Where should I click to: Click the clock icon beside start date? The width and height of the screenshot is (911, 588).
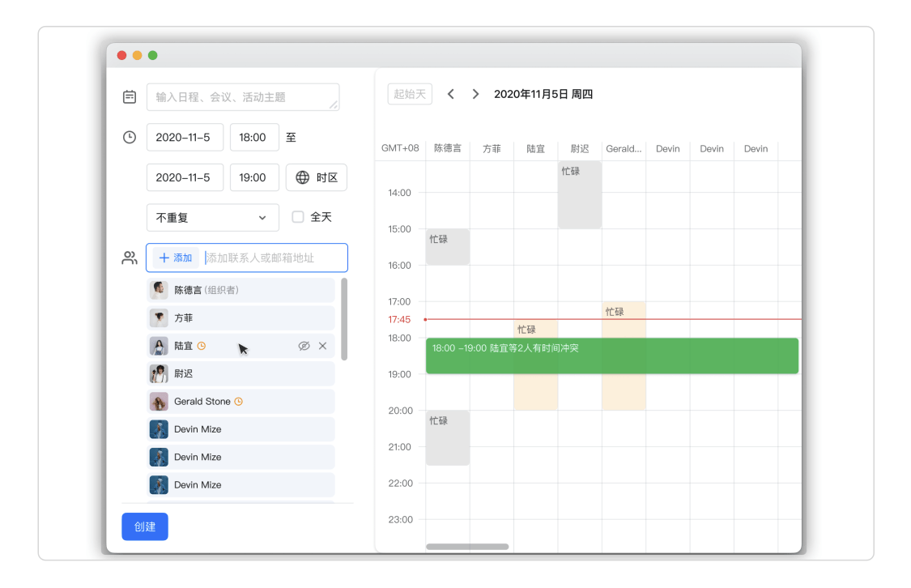point(130,137)
